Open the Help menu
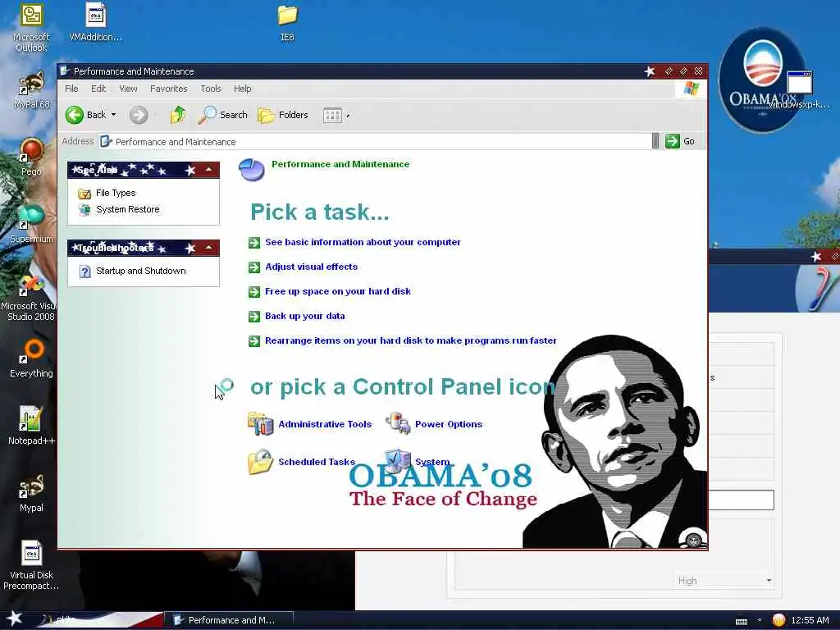 [x=242, y=89]
